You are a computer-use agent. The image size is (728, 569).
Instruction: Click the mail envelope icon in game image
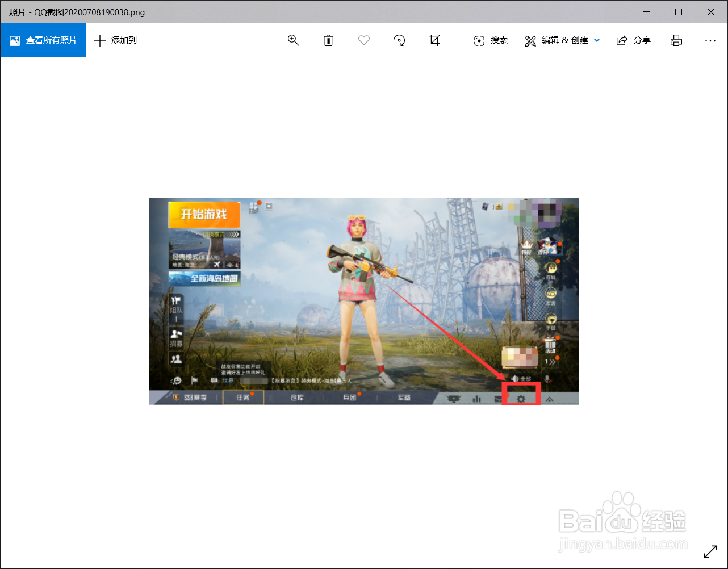[498, 399]
